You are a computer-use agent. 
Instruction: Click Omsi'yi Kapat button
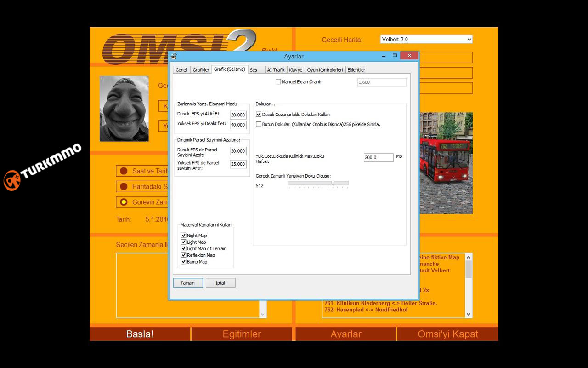448,334
